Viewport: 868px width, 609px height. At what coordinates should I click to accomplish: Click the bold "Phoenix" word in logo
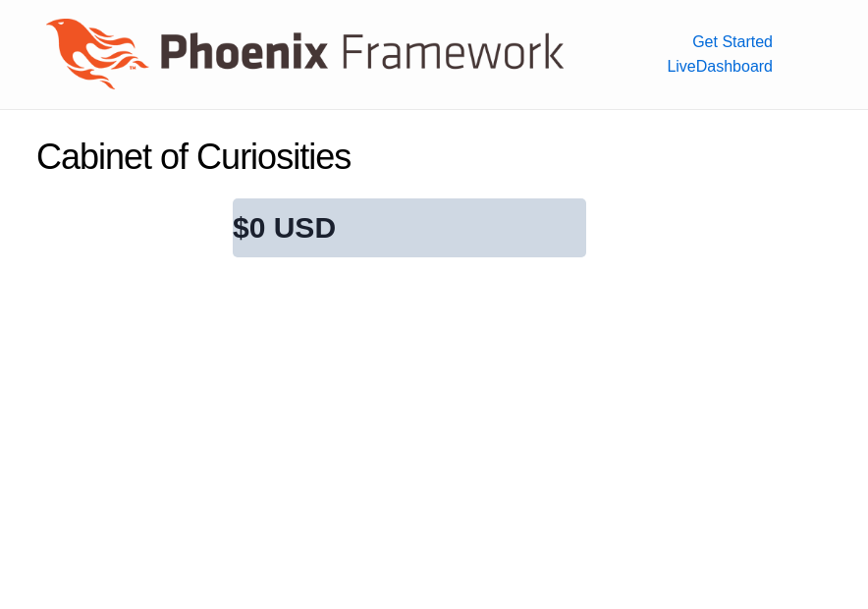(x=244, y=52)
